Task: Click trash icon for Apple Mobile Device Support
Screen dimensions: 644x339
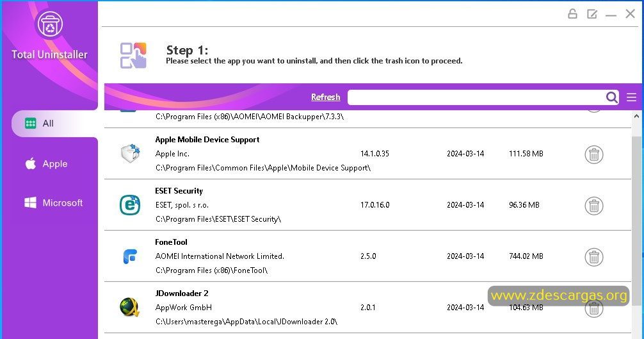Action: pyautogui.click(x=594, y=154)
